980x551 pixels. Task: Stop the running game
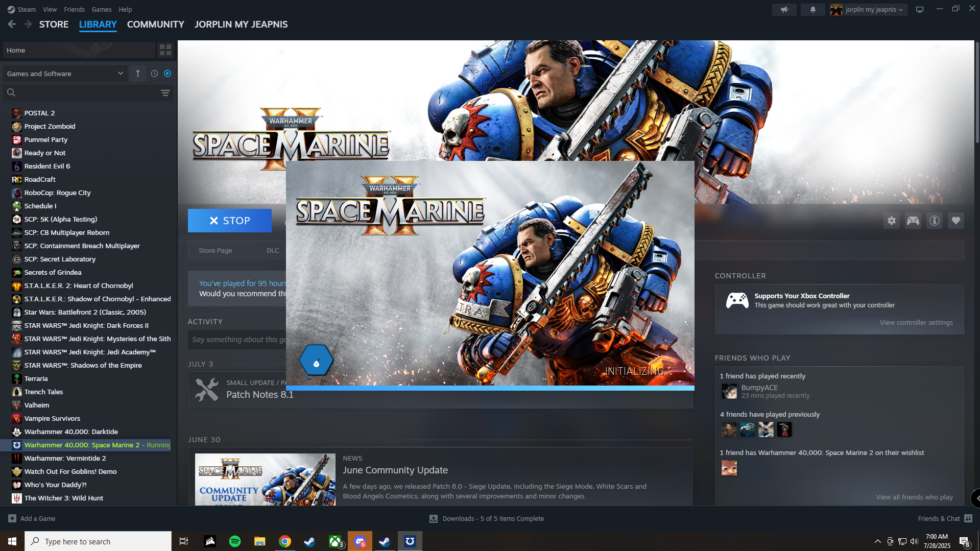point(230,221)
